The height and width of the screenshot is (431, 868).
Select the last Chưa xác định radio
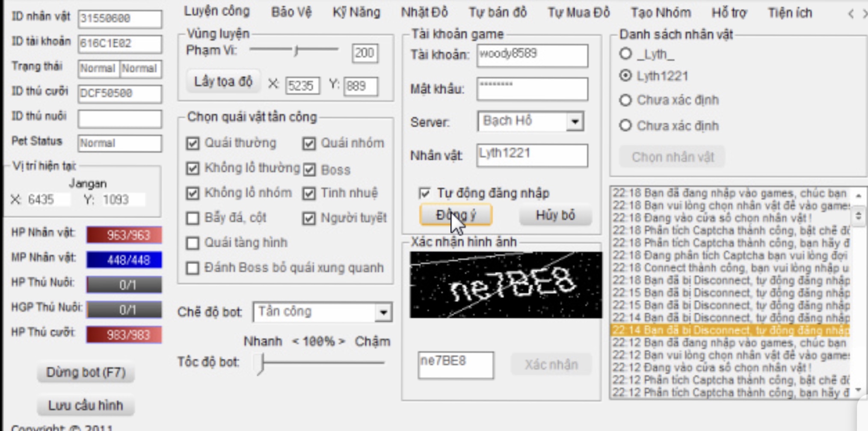(625, 125)
